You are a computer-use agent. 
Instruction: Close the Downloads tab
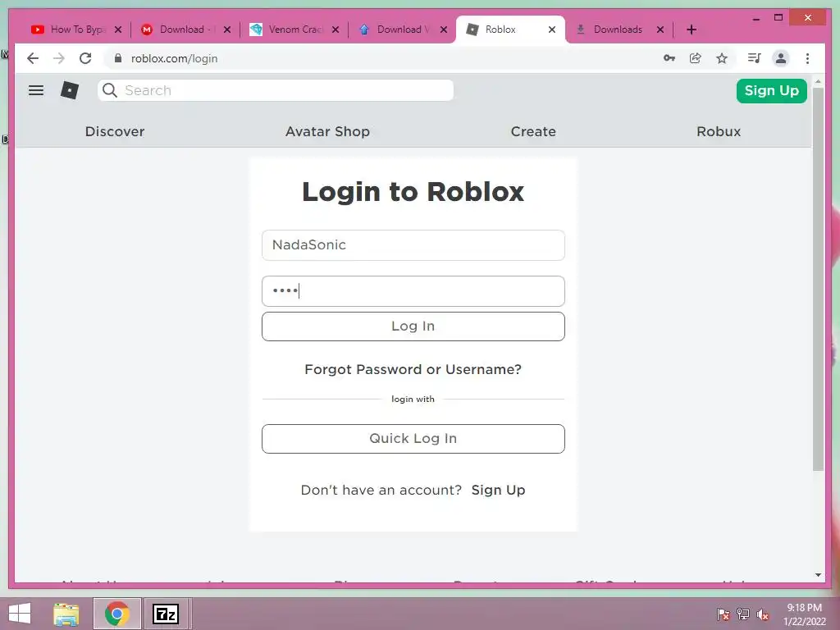(x=660, y=30)
